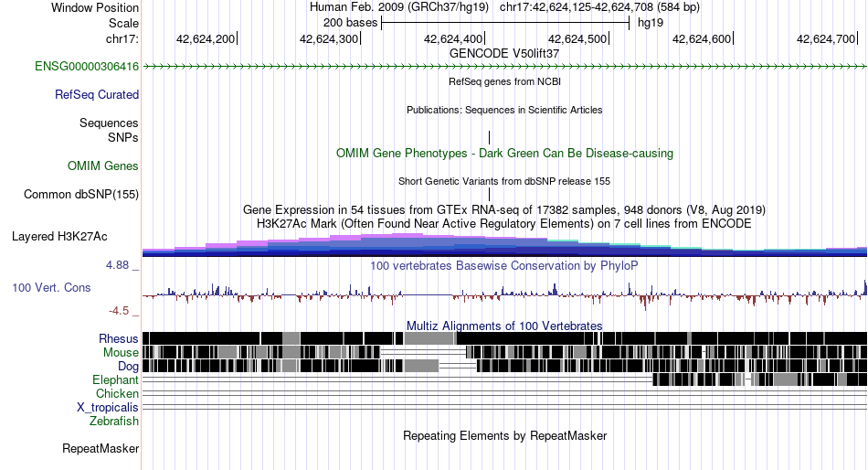Click Multiz Alignments of 100 Vertebrates title
Image resolution: width=868 pixels, height=470 pixels.
504,326
